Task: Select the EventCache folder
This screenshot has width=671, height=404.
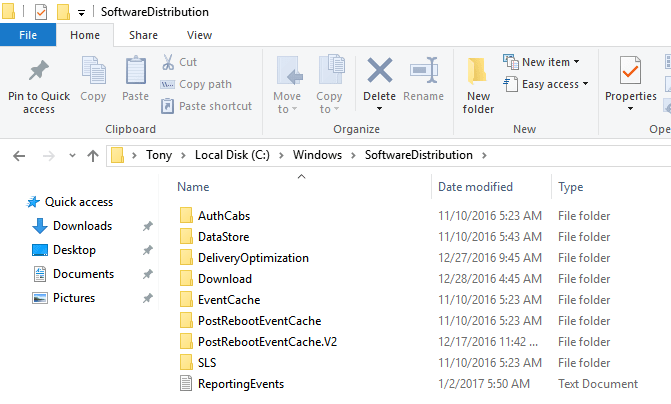Action: 229,300
